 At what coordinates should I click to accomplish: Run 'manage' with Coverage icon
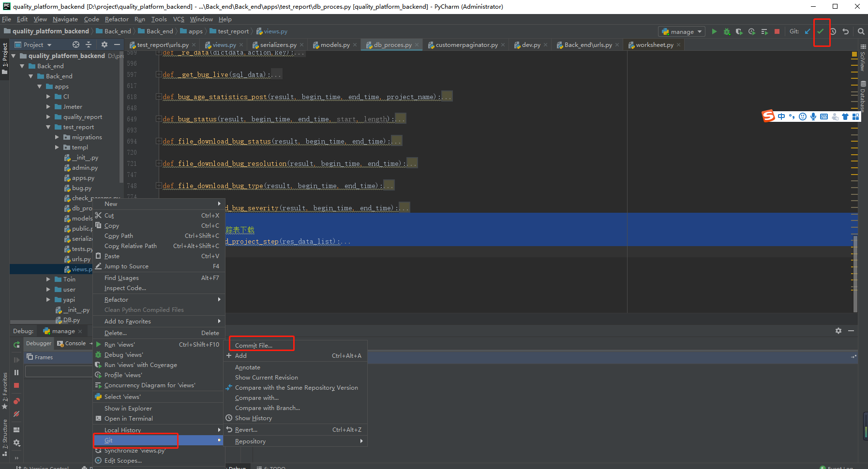739,31
